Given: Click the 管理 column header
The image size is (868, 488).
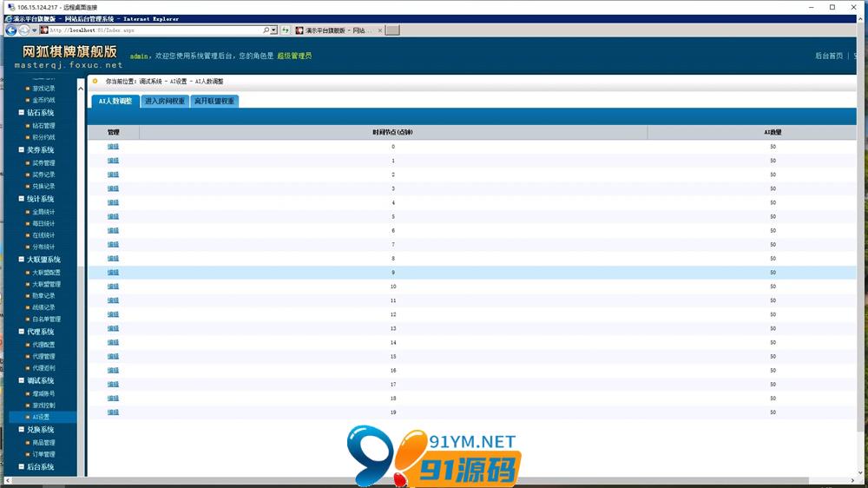Looking at the screenshot, I should [114, 132].
